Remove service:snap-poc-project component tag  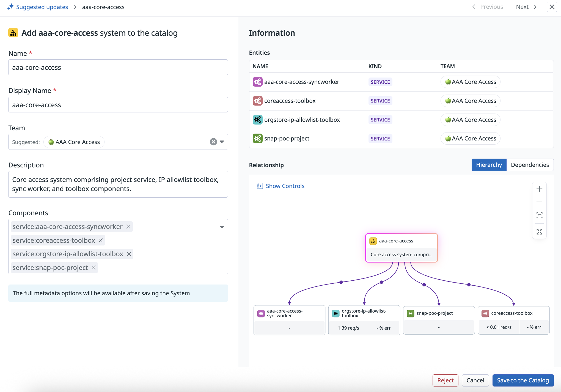(94, 268)
